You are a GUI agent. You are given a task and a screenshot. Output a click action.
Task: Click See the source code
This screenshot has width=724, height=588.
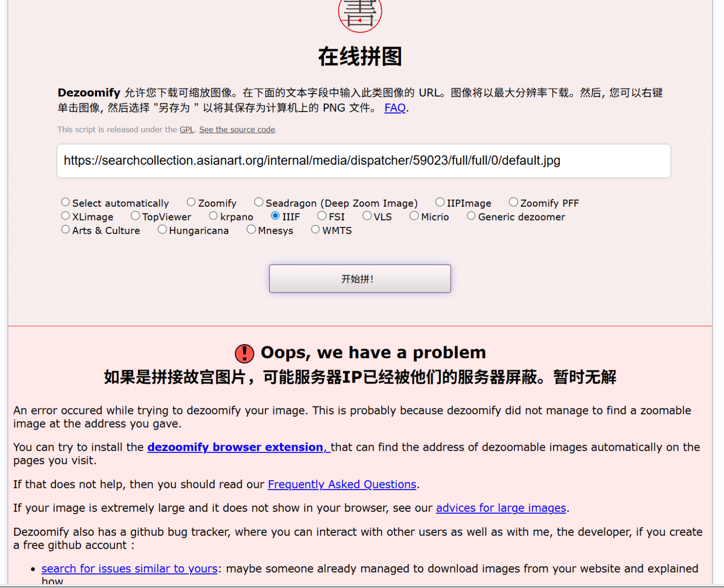click(237, 129)
